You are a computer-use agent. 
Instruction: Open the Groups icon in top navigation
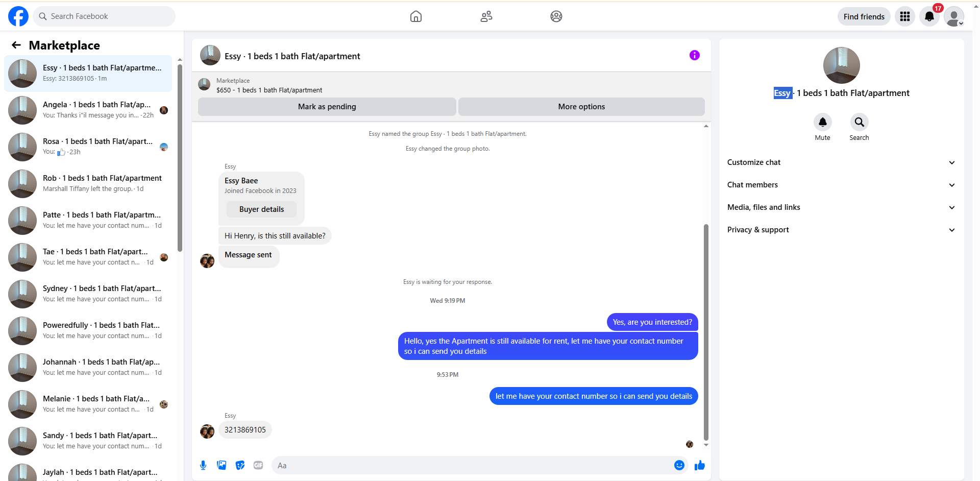[x=556, y=16]
